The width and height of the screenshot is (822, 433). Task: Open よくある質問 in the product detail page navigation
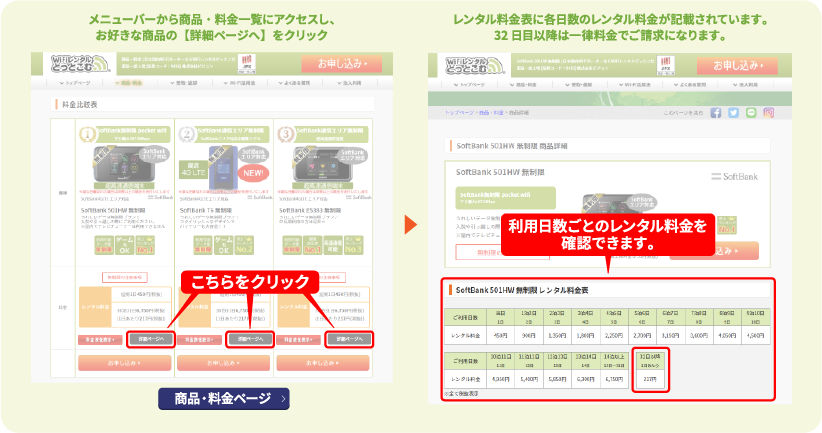point(690,84)
